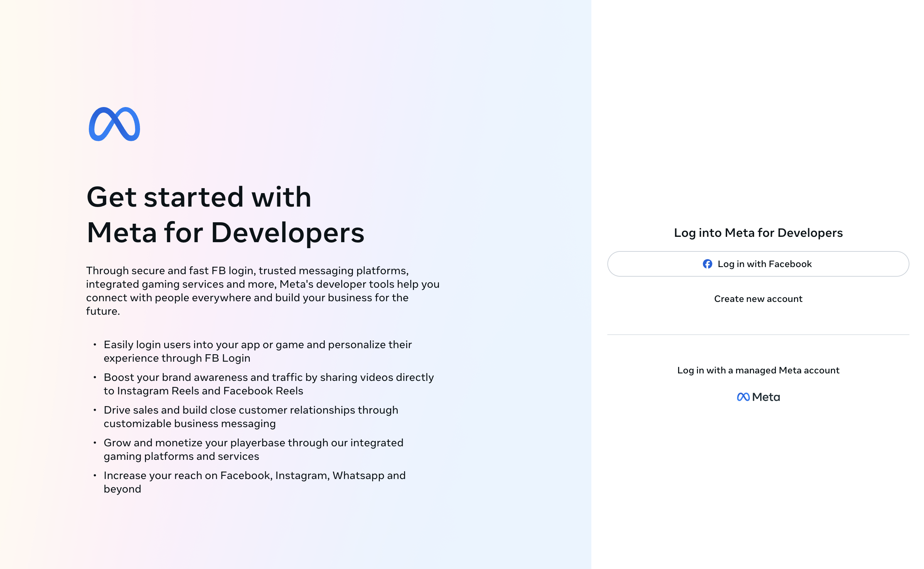Select the 'Increase your reach' bullet text

point(254,482)
